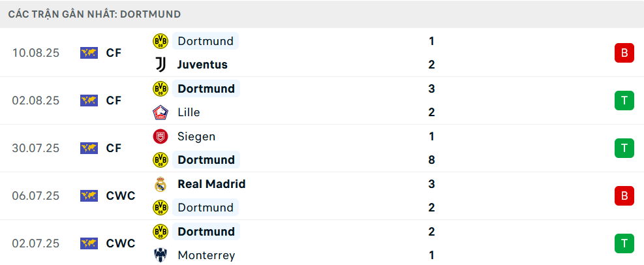This screenshot has height=265, width=644.
Task: Click the Siegen club crest icon
Action: 160,136
